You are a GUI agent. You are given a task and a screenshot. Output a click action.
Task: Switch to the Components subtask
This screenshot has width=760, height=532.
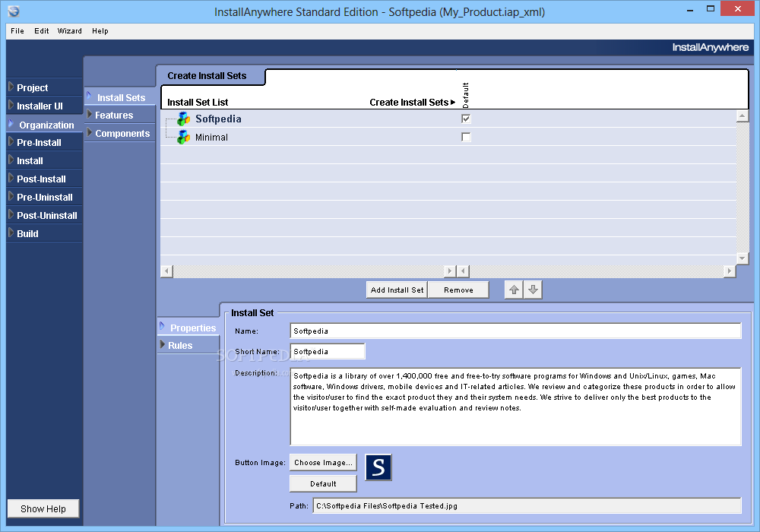click(x=120, y=133)
